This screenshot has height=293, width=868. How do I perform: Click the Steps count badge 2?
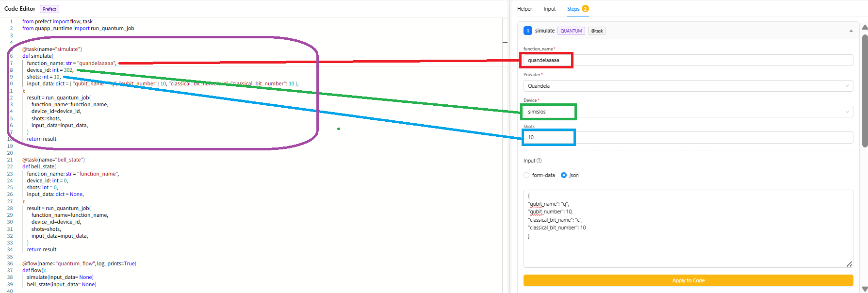point(585,8)
